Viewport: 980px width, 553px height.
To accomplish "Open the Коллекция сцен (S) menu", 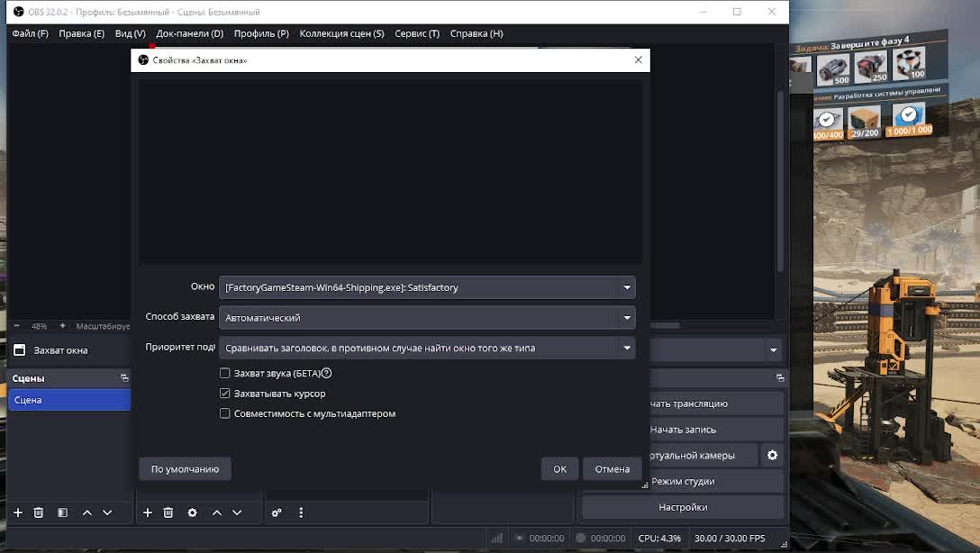I will click(x=342, y=33).
